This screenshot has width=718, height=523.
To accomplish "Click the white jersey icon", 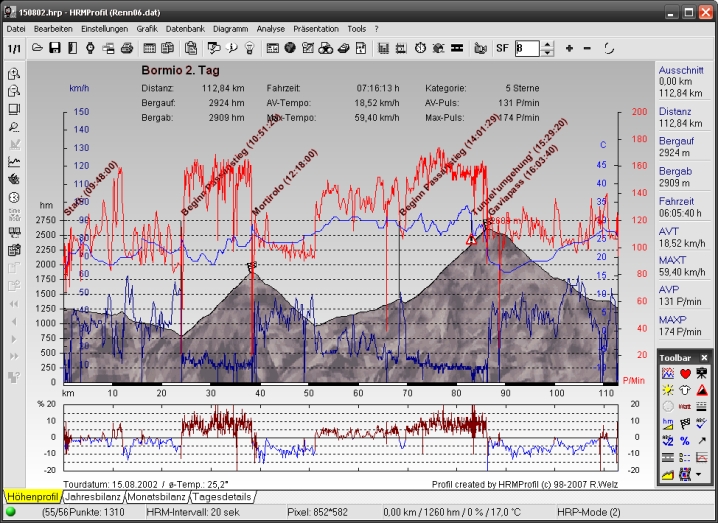I will (x=685, y=389).
